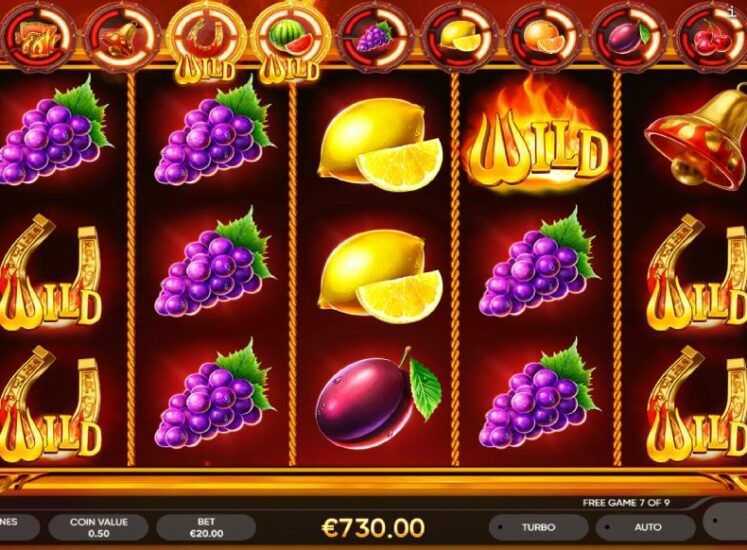Select the lemon medallion in top row
This screenshot has width=747, height=550.
point(459,37)
